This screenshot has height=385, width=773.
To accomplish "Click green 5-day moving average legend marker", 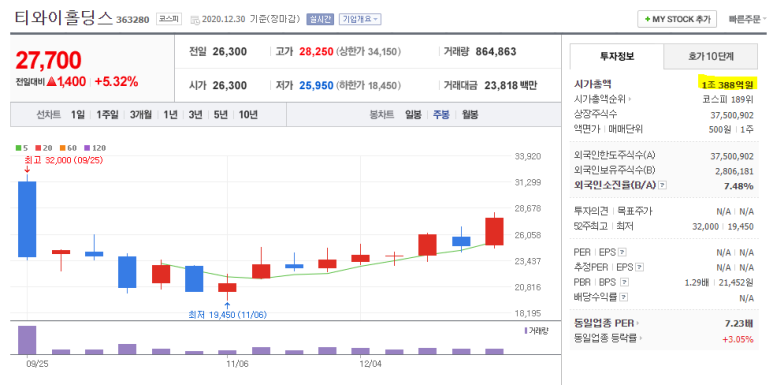I will (x=18, y=148).
